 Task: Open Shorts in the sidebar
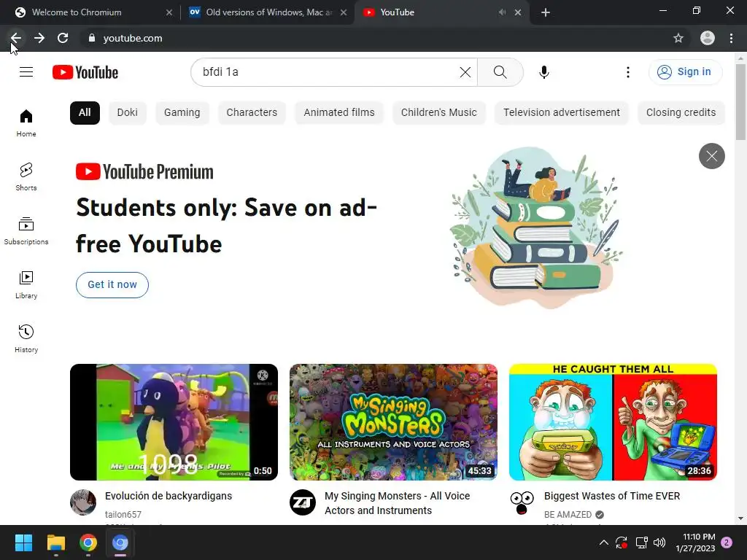click(x=26, y=176)
